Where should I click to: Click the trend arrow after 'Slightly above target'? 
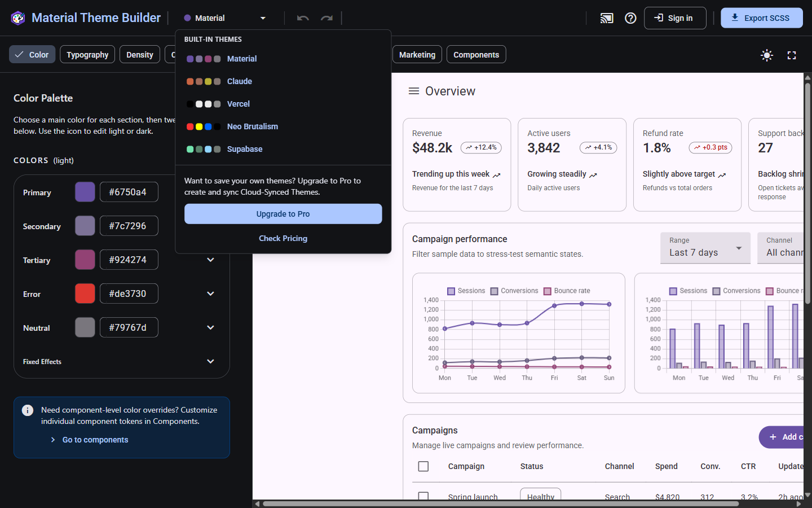pos(722,175)
